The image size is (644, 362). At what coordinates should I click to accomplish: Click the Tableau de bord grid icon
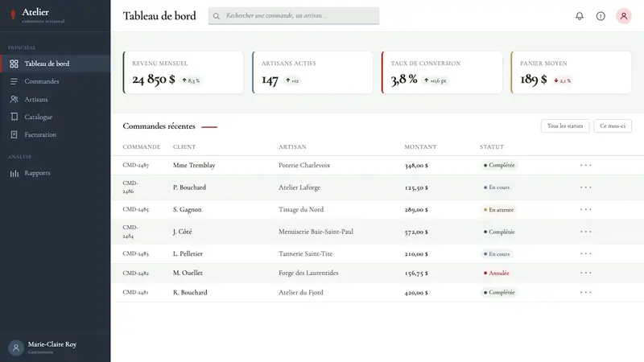[14, 64]
